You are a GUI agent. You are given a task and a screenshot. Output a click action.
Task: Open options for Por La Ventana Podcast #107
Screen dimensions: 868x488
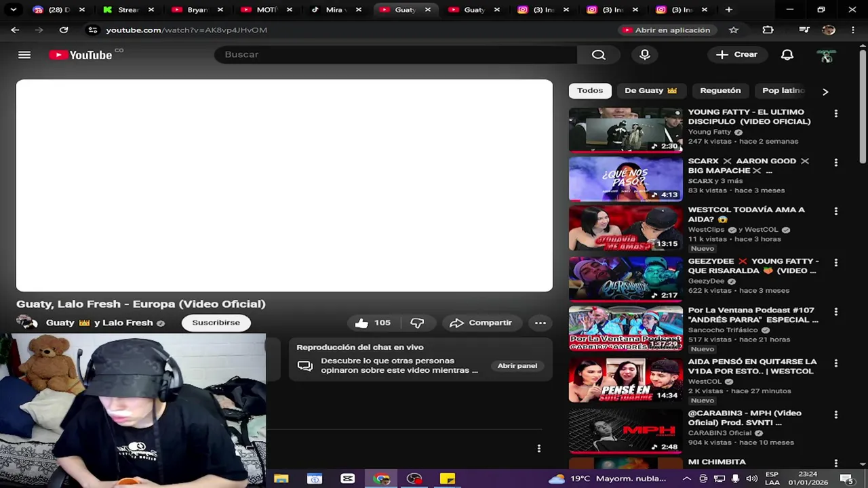point(835,312)
